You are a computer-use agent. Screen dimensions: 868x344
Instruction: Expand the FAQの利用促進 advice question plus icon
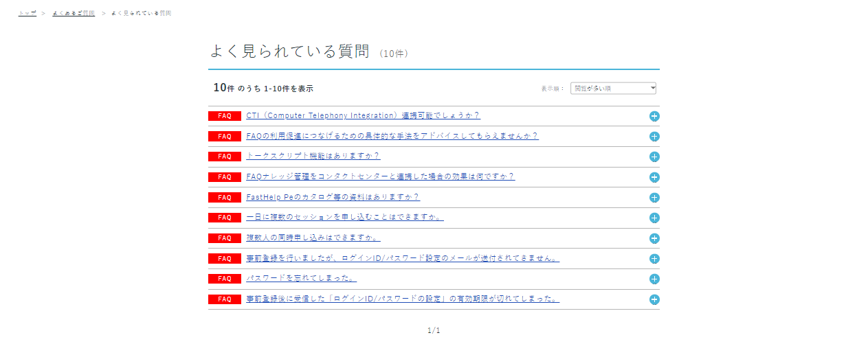coord(654,137)
